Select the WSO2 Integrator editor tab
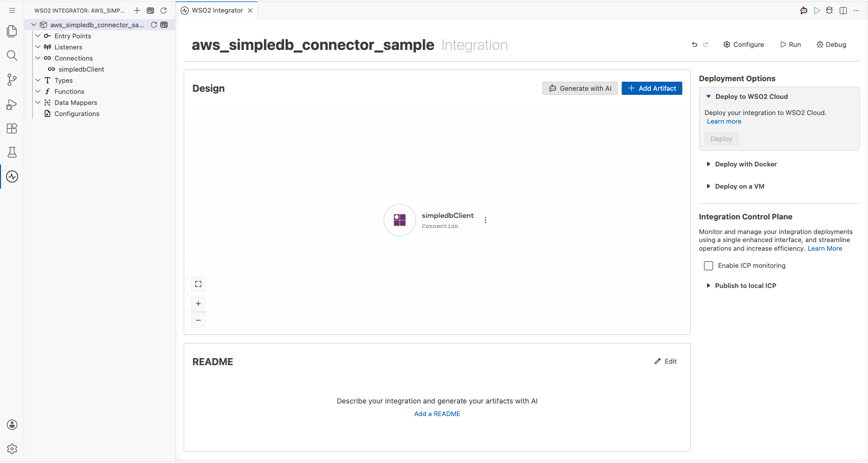Screen dimensions: 868x463 [216, 11]
